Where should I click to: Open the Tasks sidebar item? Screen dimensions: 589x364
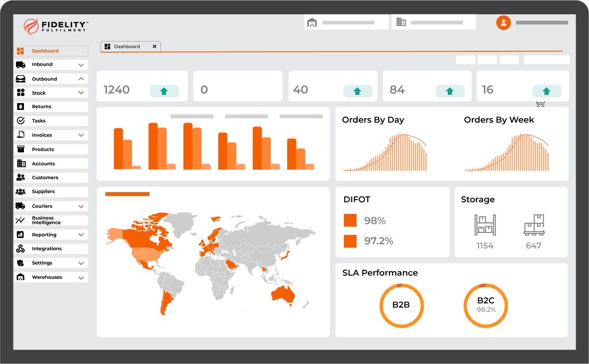(51, 121)
